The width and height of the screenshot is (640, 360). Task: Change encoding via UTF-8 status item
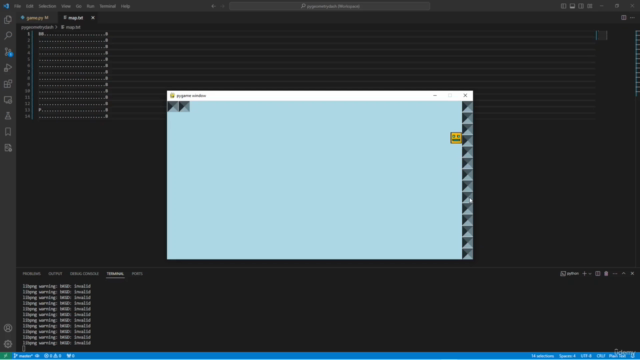586,356
